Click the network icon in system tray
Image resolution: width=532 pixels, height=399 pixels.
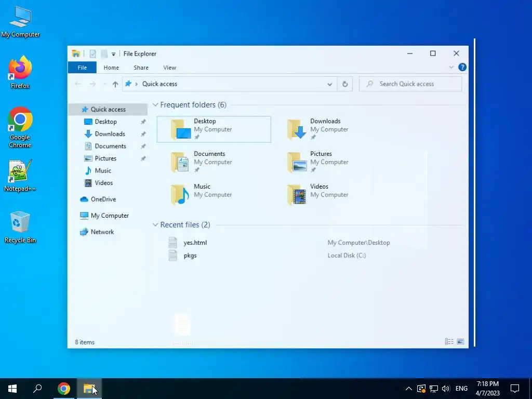[433, 389]
